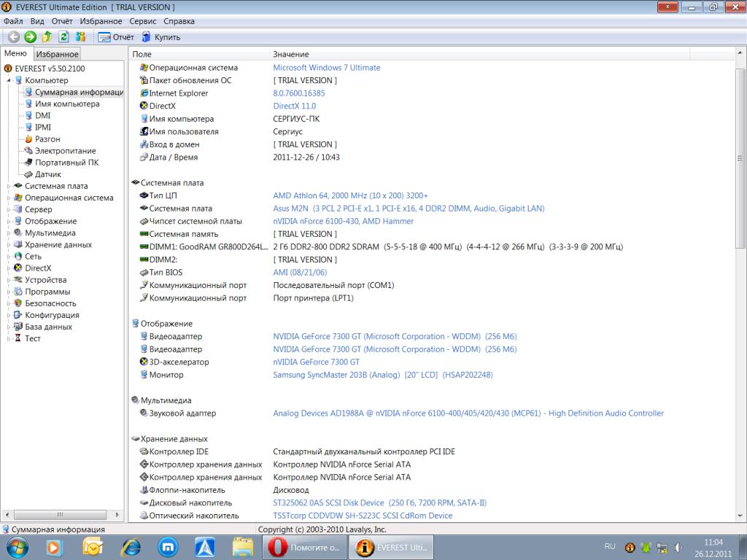The height and width of the screenshot is (560, 747).
Task: Collapse the Компьютер tree node
Action: (9, 80)
